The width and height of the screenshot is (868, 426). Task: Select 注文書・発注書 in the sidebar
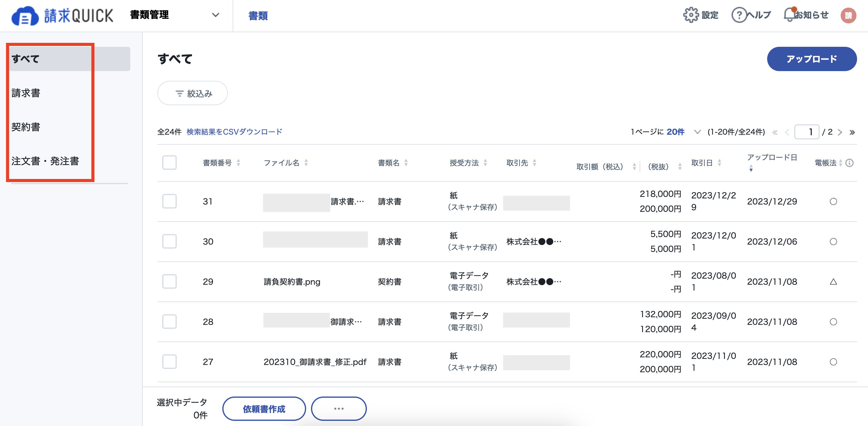tap(45, 161)
